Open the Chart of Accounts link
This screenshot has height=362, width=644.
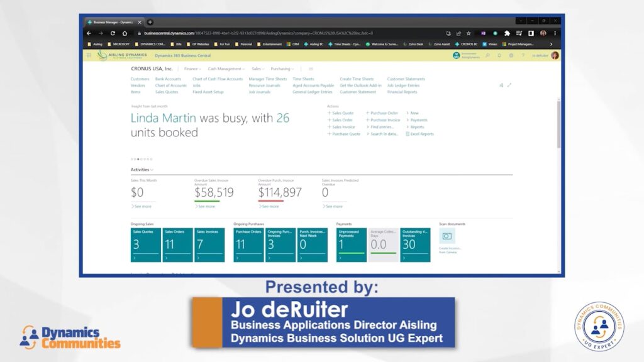tap(171, 85)
